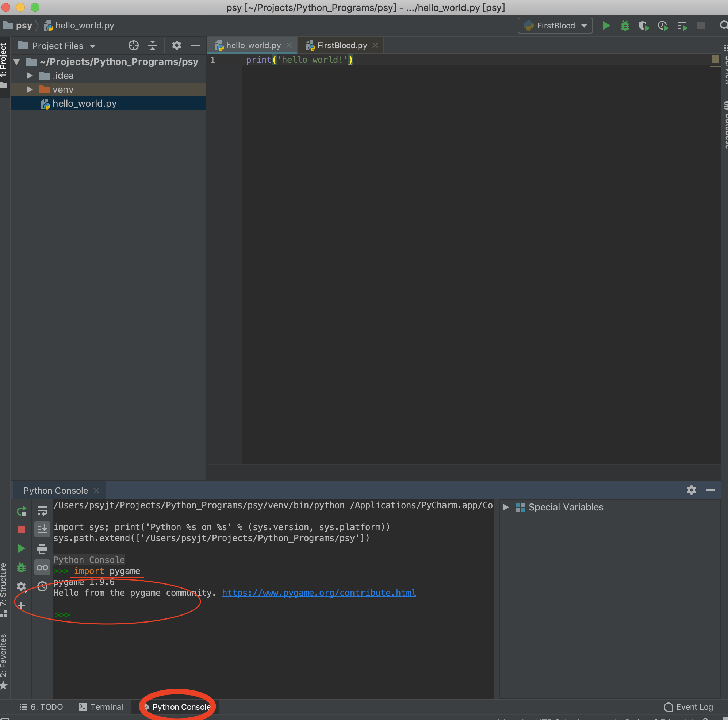Open the Terminal tool window
This screenshot has height=720, width=728.
click(106, 707)
